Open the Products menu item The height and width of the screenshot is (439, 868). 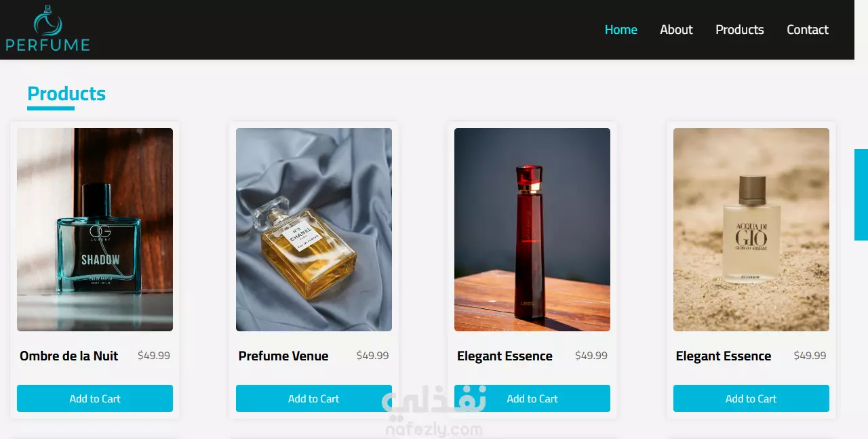point(740,30)
